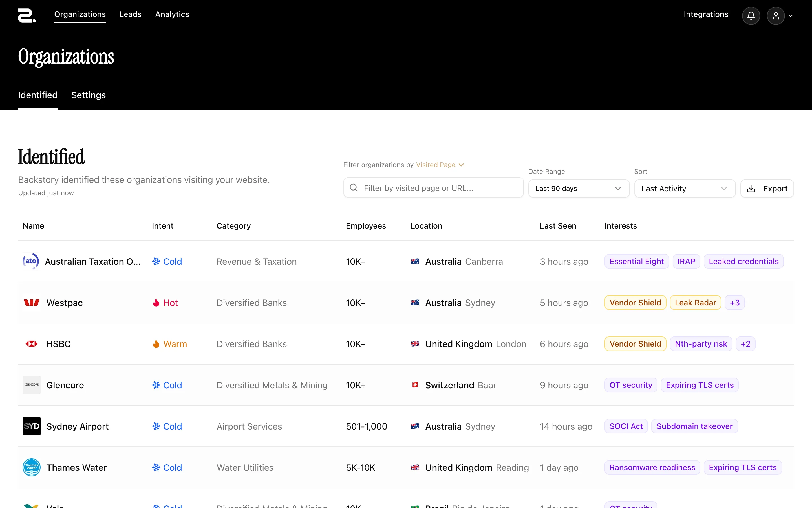Open the user account avatar menu
The image size is (812, 508).
(x=776, y=16)
